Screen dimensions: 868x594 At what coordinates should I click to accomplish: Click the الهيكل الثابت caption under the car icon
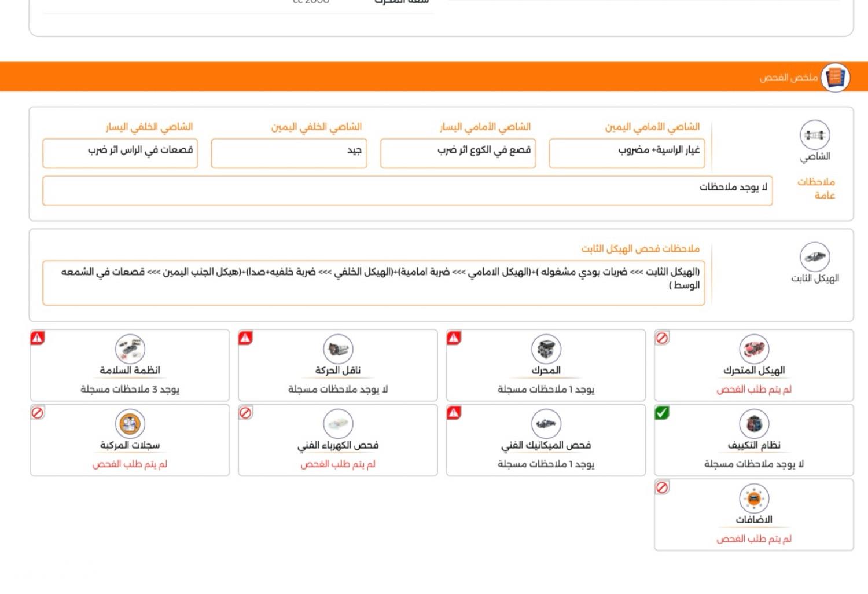815,278
